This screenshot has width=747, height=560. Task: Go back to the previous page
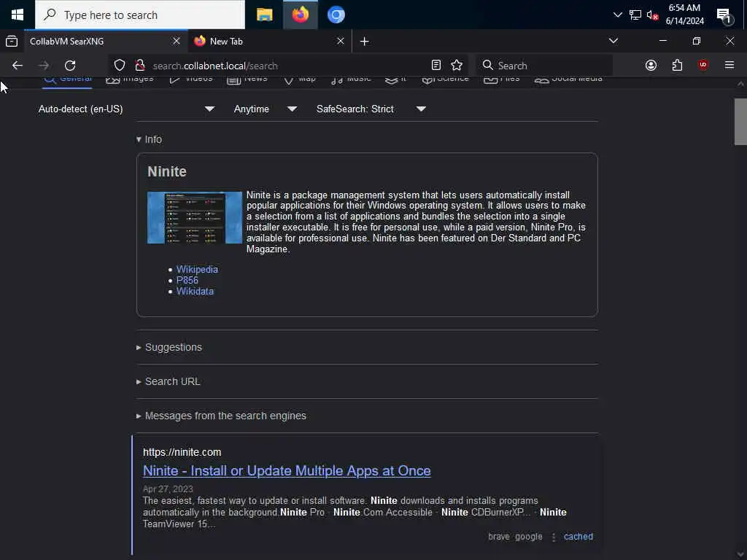(x=18, y=66)
